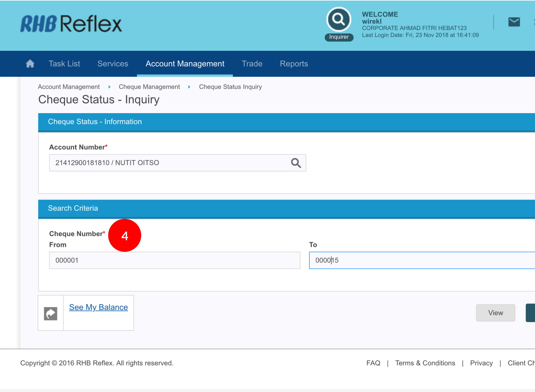
Task: Click the Cheque Number From input field
Action: pyautogui.click(x=174, y=260)
